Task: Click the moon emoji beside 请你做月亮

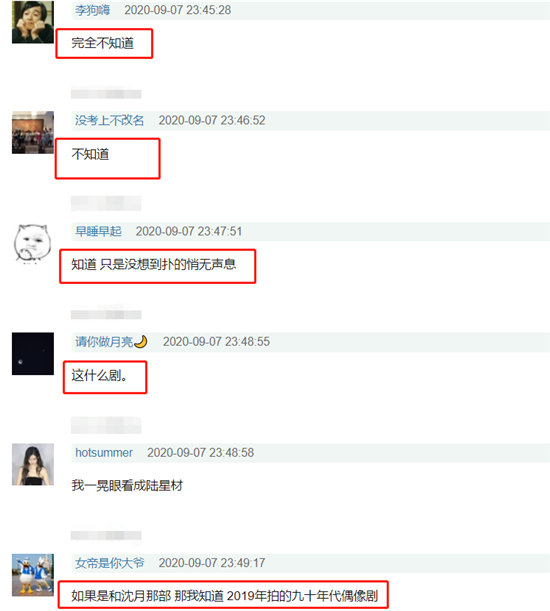Action: coord(141,342)
